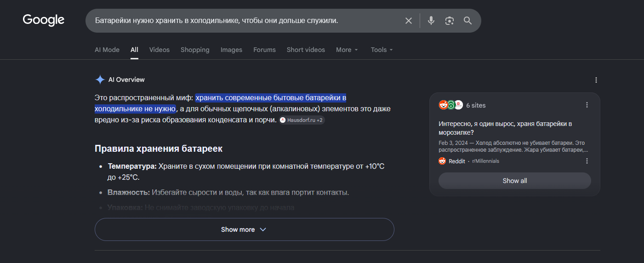Open the Images tab
Viewport: 644px width, 263px height.
point(231,50)
